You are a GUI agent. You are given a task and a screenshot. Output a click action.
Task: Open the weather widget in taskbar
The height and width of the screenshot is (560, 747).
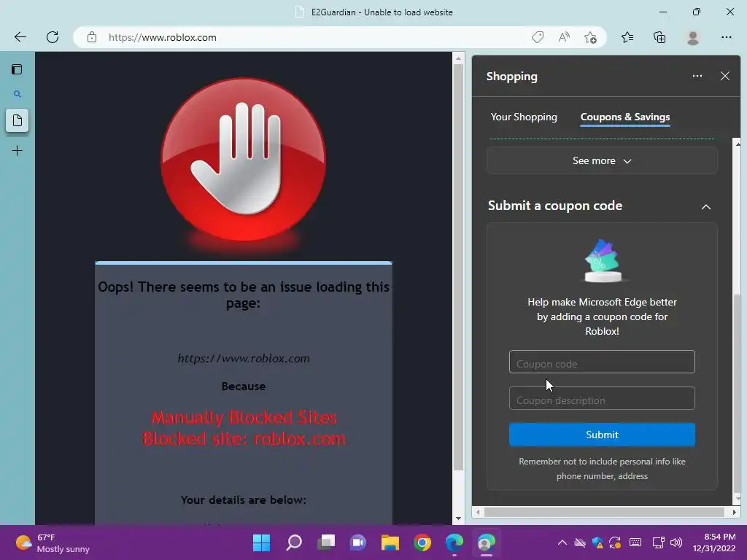[53, 542]
